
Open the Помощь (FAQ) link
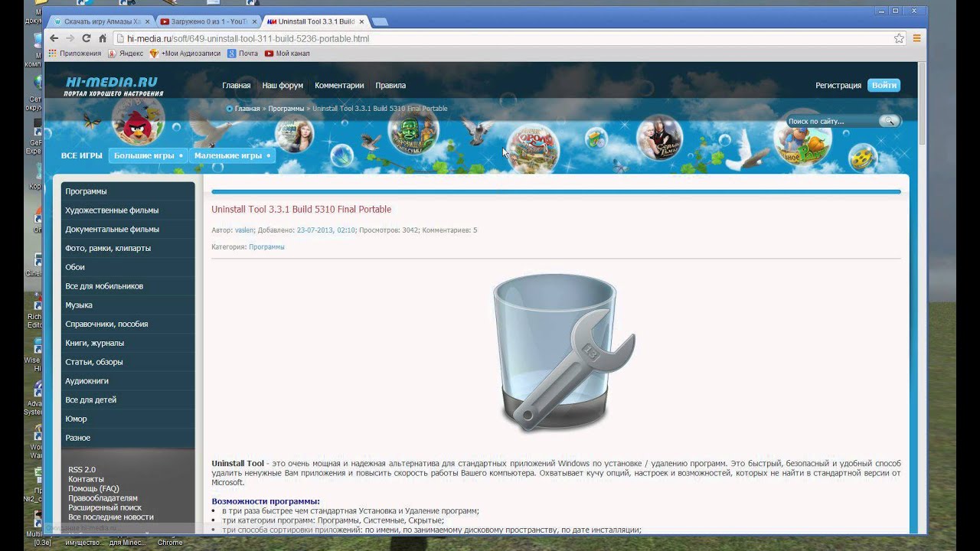click(x=93, y=488)
